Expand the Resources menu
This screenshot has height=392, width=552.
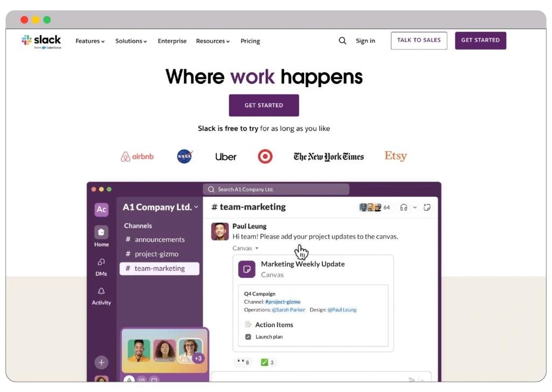(212, 41)
